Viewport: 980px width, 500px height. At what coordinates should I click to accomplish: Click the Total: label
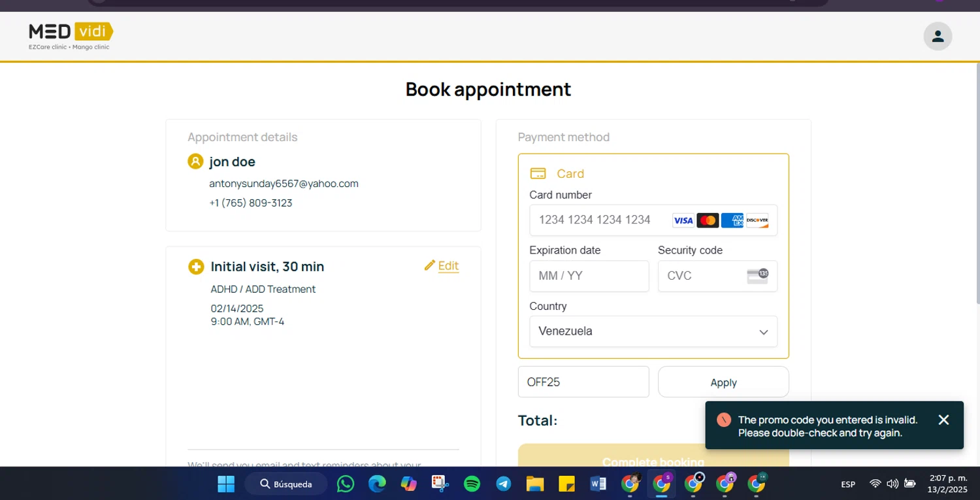[538, 420]
